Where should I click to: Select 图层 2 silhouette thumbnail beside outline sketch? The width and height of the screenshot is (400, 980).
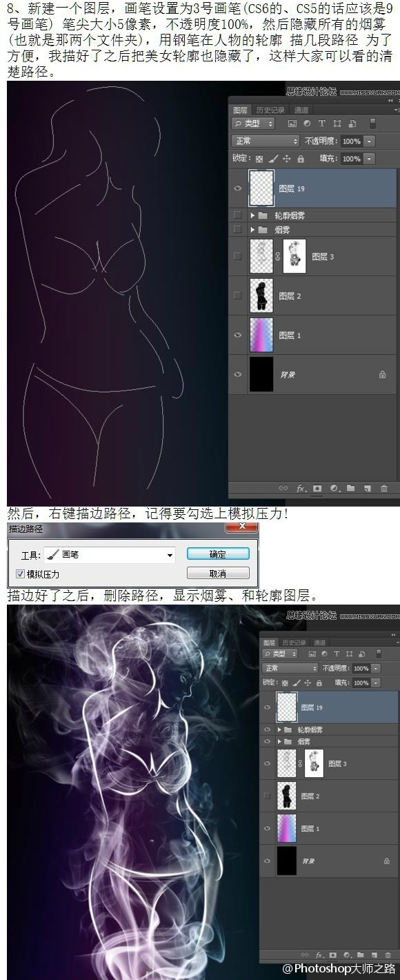[261, 295]
